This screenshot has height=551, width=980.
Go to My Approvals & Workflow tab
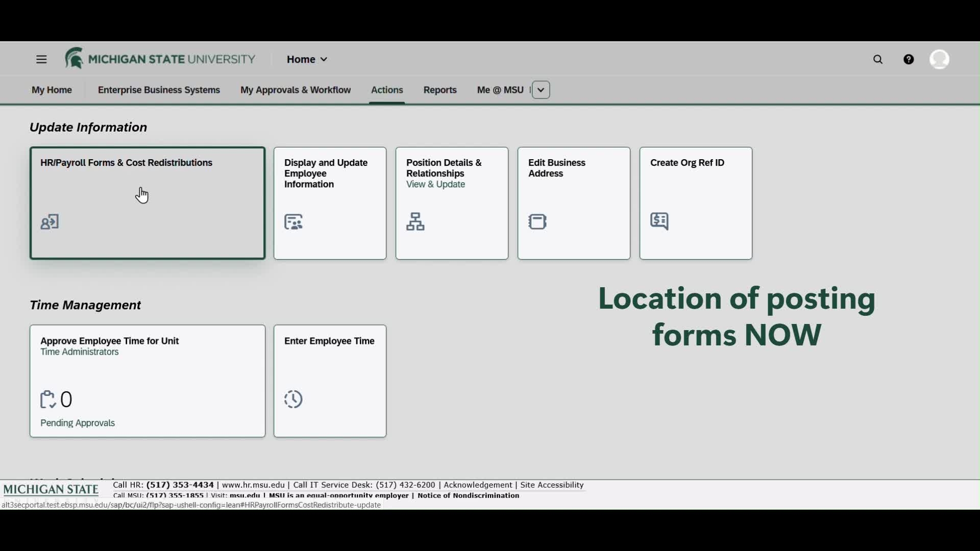(296, 90)
